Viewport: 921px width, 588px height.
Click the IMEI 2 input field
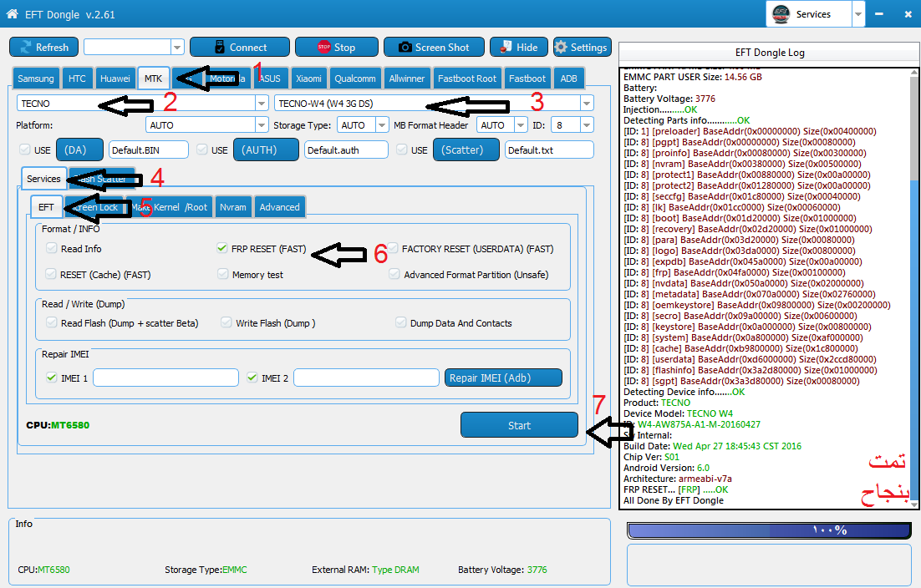coord(367,378)
